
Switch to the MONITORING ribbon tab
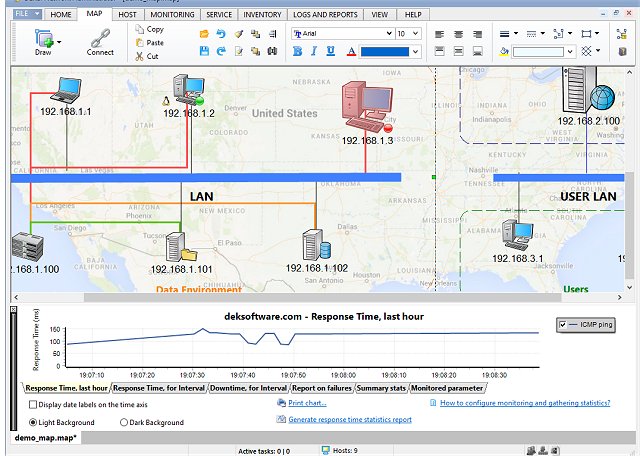point(173,16)
